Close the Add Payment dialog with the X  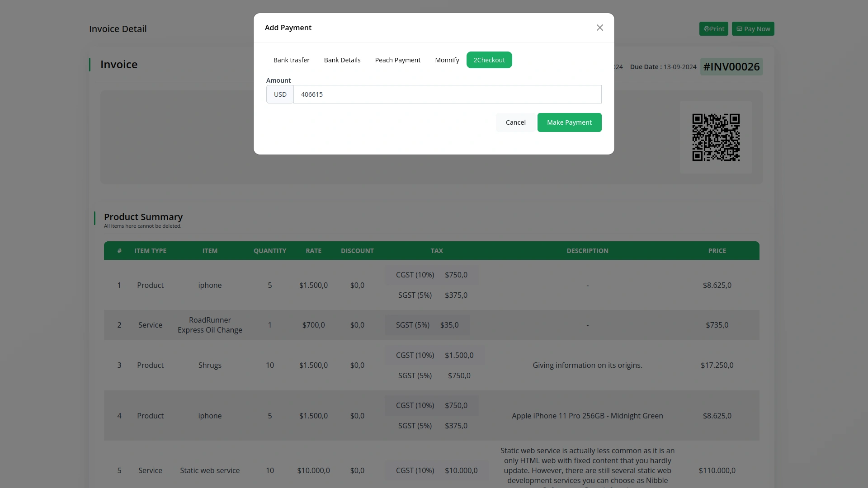click(599, 28)
